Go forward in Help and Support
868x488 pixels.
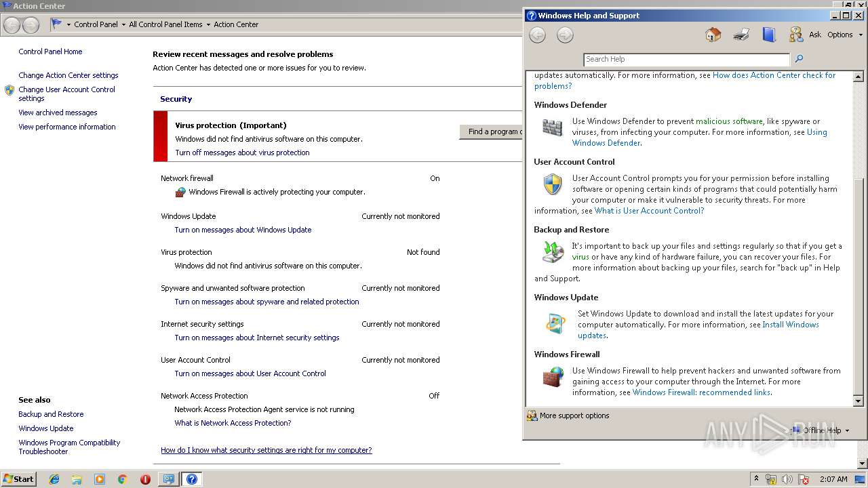(565, 35)
